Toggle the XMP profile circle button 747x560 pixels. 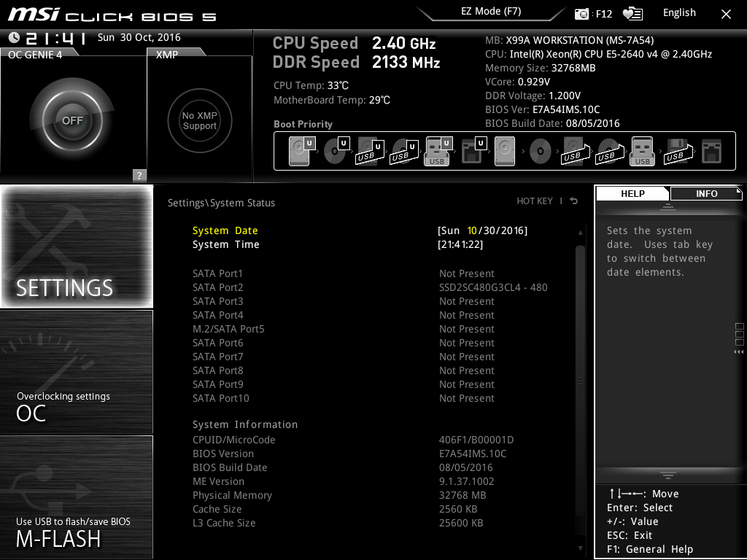pos(200,120)
